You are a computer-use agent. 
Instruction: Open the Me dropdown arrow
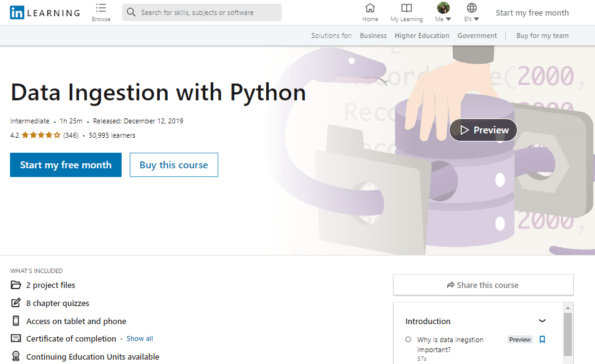(x=448, y=19)
